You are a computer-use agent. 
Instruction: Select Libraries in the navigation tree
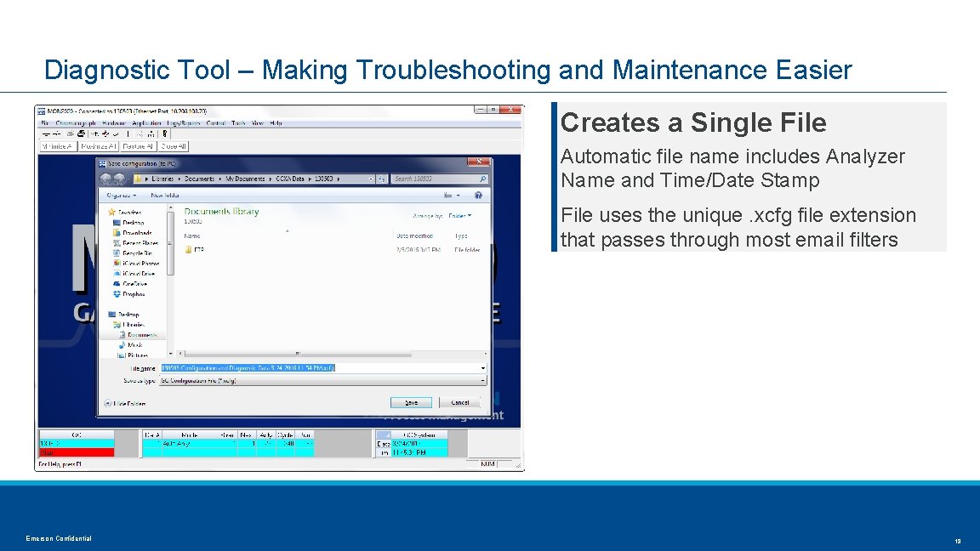(128, 325)
